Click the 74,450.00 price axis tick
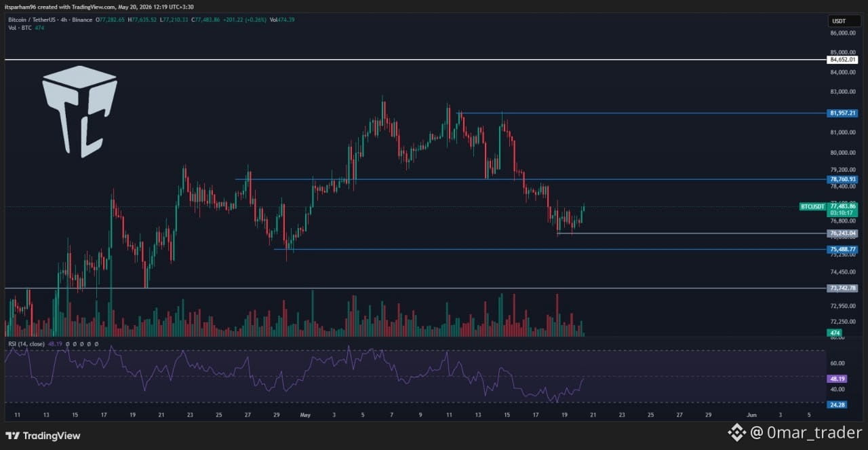Screen dimensions: 868x450 click(842, 271)
